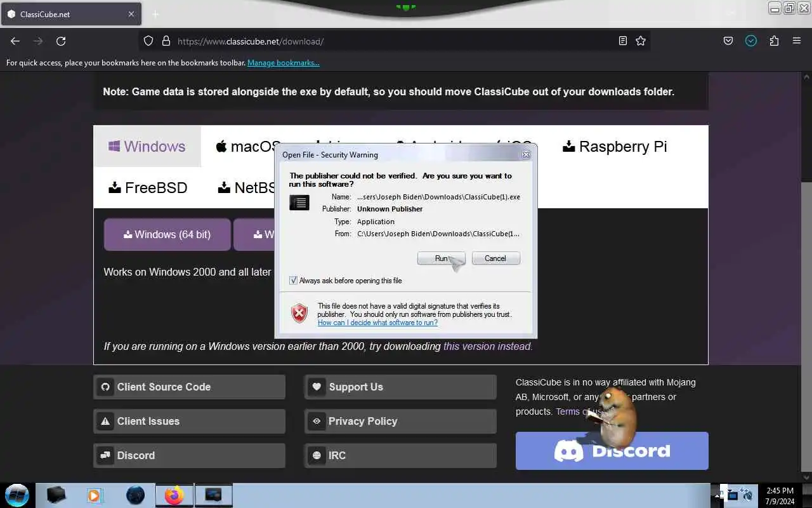Open the small Discord link button
812x508 pixels.
(189, 455)
